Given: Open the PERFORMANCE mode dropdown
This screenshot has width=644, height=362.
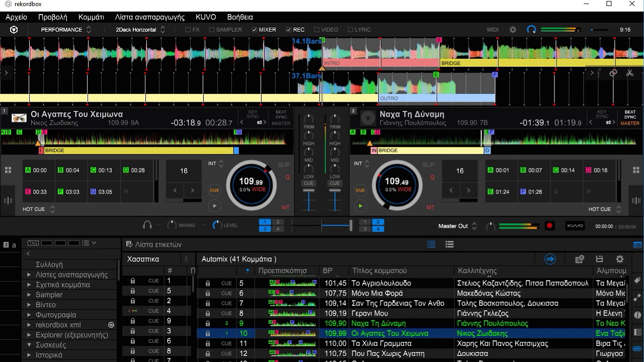Looking at the screenshot, I should (66, 30).
